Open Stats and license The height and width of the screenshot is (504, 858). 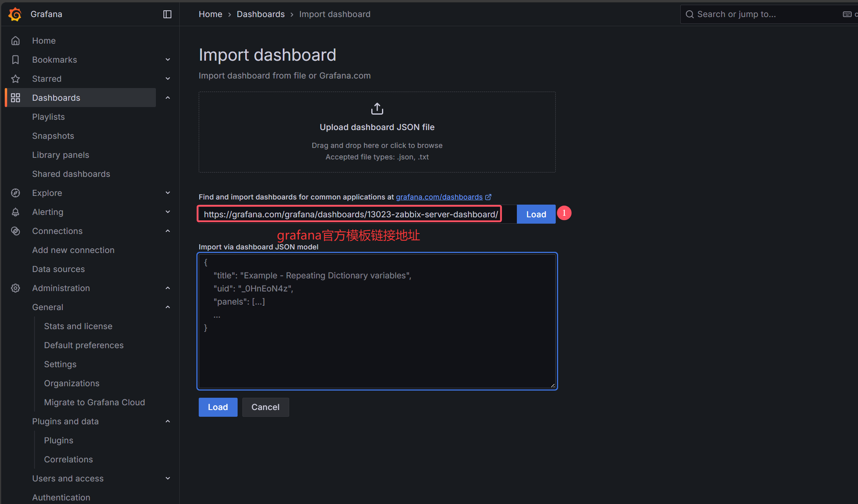(x=78, y=326)
